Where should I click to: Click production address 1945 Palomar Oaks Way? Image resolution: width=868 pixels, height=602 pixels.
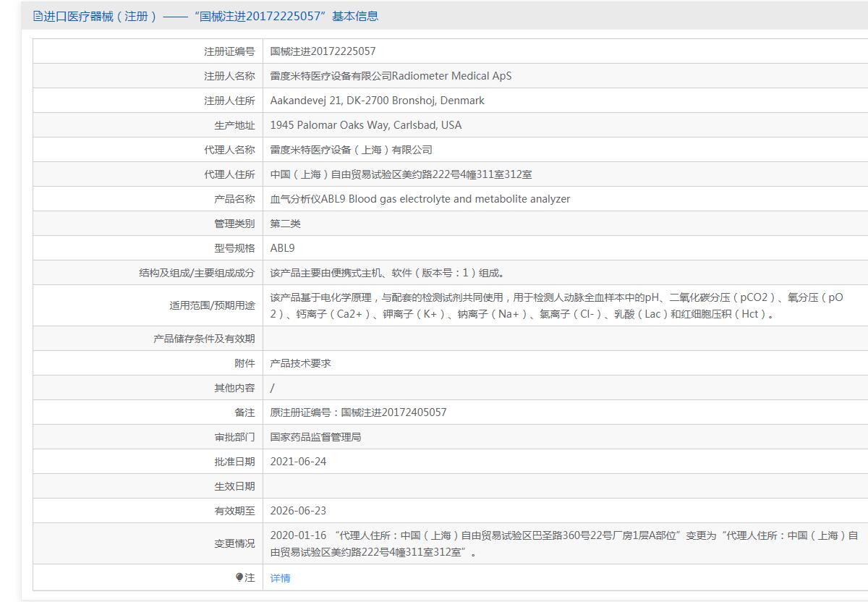pos(365,125)
